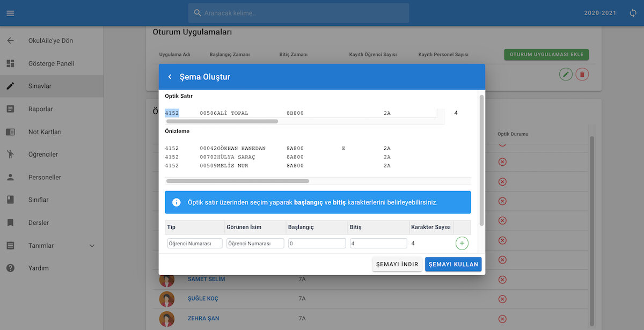Click the info icon in blue banner
Image resolution: width=644 pixels, height=330 pixels.
pos(176,202)
